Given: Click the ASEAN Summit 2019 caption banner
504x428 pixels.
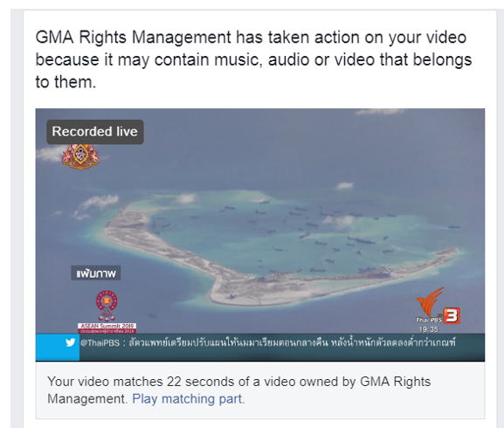Looking at the screenshot, I should 107,328.
